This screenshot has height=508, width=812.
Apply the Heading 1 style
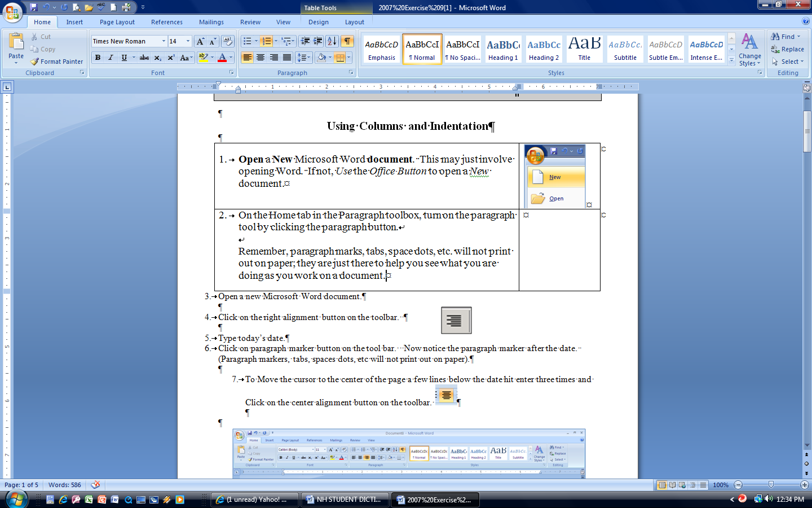[503, 50]
